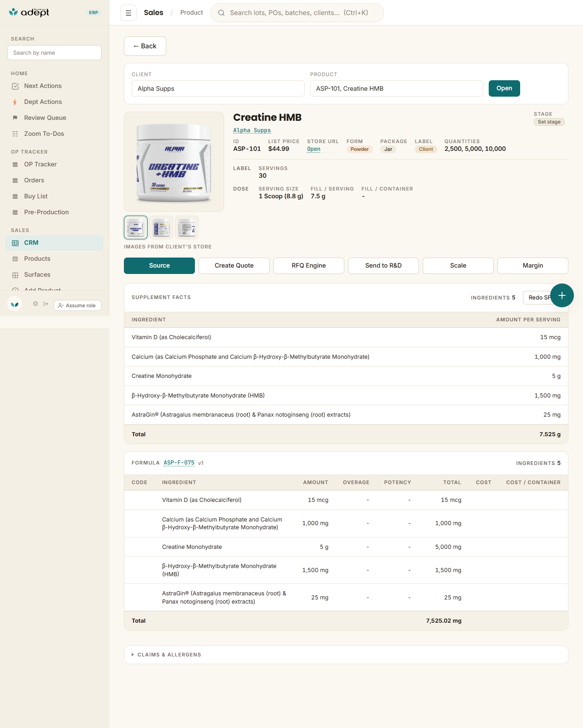
Task: Click the Back button
Action: 145,46
